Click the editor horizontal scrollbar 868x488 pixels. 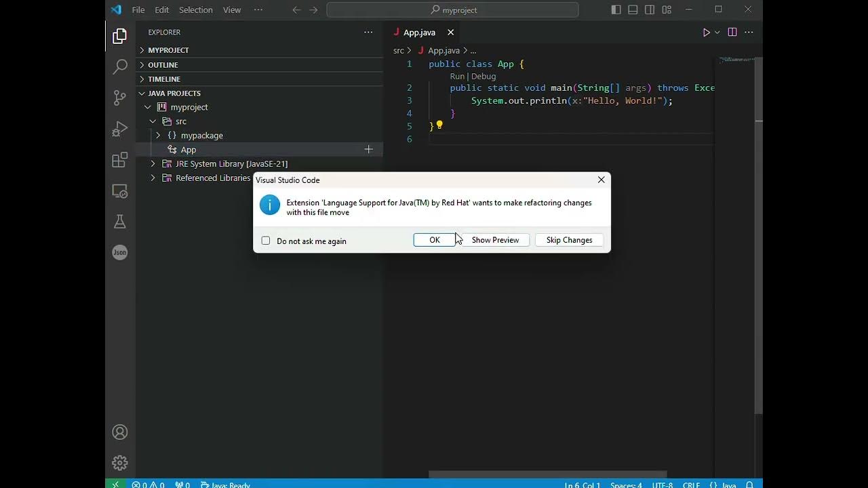pos(548,474)
